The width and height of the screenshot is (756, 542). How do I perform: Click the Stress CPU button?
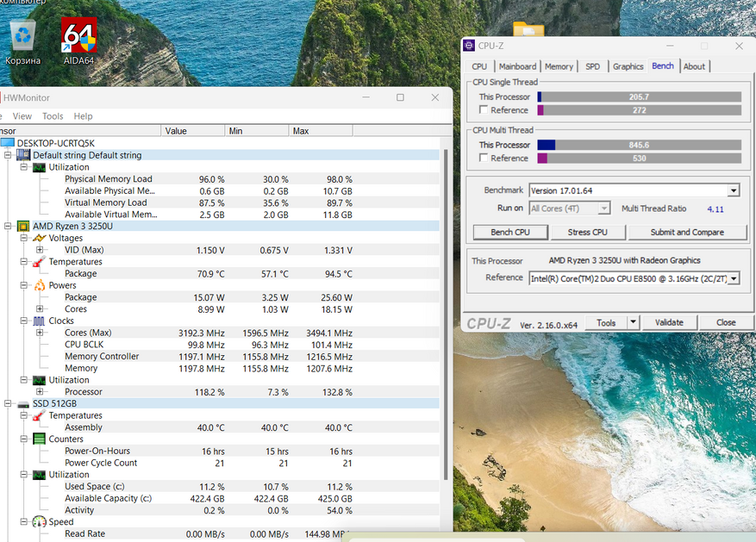pyautogui.click(x=587, y=232)
